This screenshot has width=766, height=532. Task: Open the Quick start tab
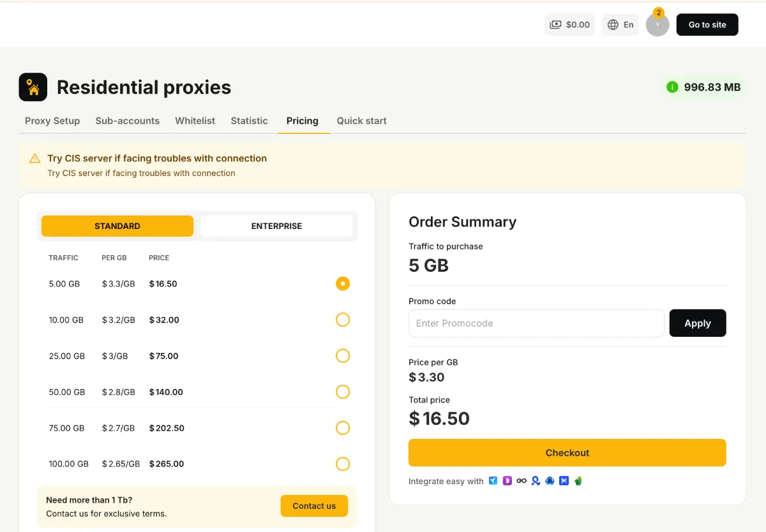pyautogui.click(x=362, y=121)
